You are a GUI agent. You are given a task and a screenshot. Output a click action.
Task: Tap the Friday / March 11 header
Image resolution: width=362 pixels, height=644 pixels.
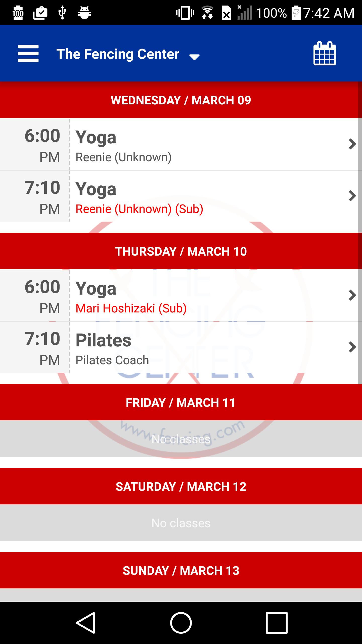(181, 403)
